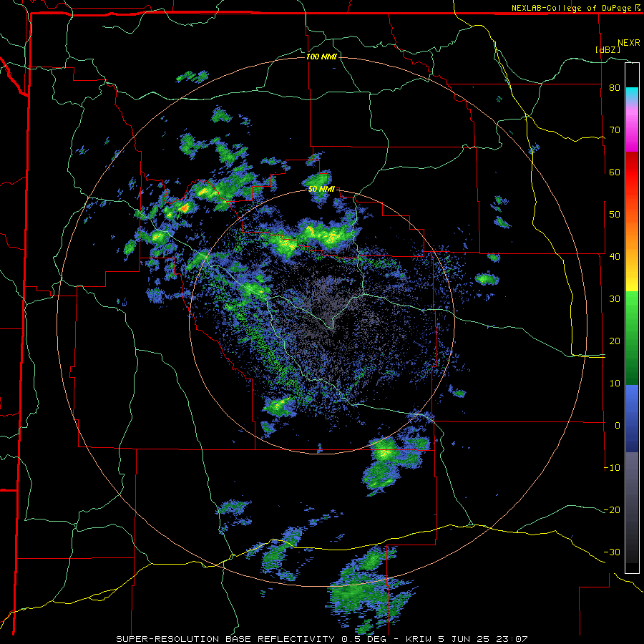The width and height of the screenshot is (644, 644).
Task: Click the dBZ unit label above the scale
Action: 608,49
